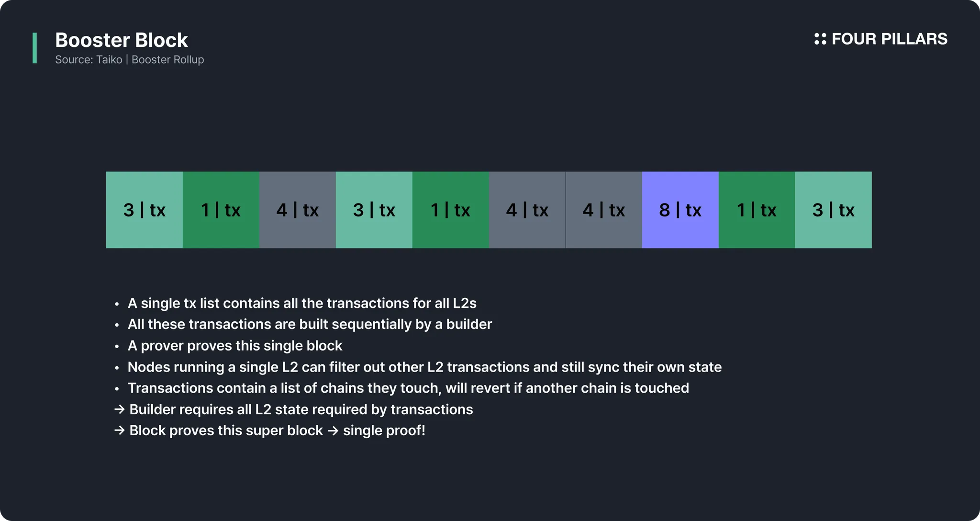Click the Source: Taiko | Booster Rollup caption

click(x=130, y=60)
